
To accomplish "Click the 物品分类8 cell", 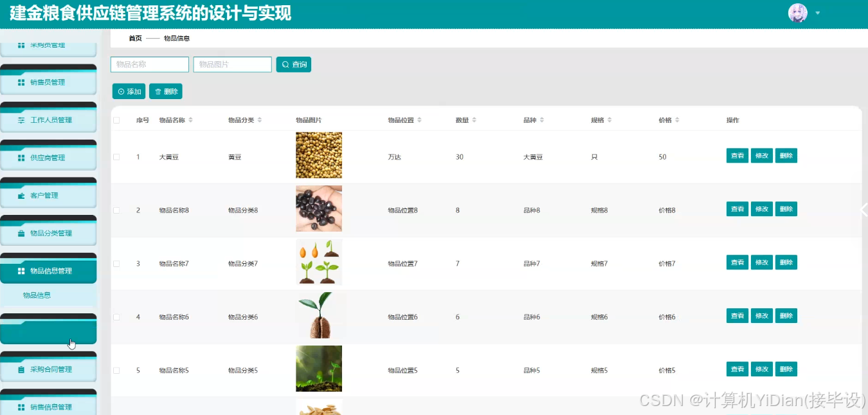I will tap(243, 210).
